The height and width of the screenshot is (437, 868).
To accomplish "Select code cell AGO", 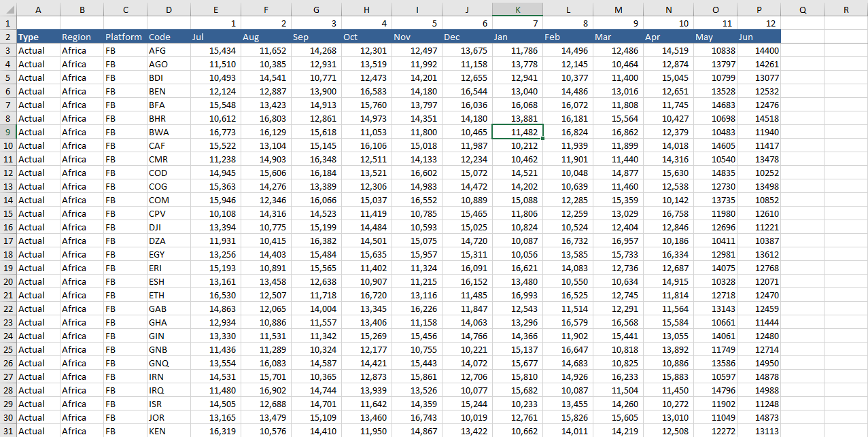I will pos(169,64).
